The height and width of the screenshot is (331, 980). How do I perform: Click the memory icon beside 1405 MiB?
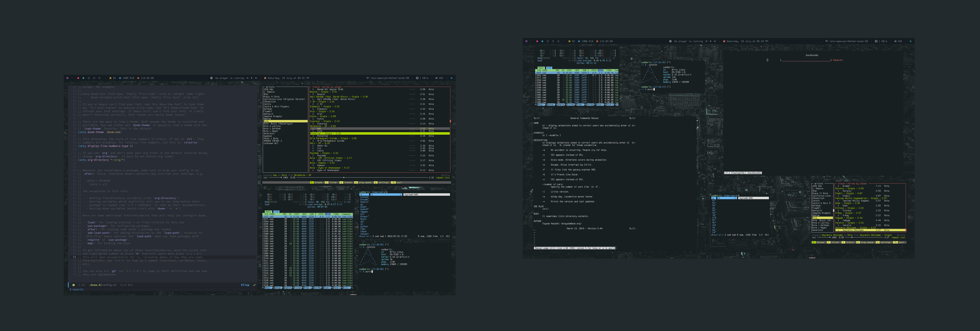click(120, 78)
